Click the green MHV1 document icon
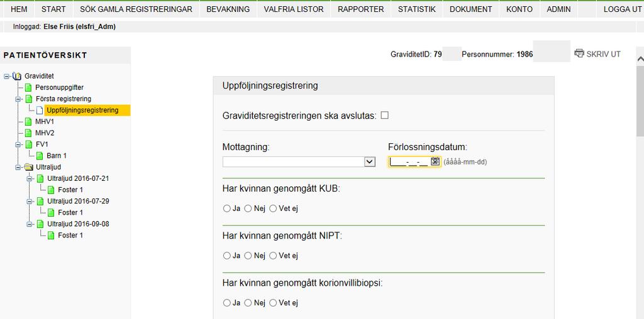The height and width of the screenshot is (319, 644). [x=28, y=122]
